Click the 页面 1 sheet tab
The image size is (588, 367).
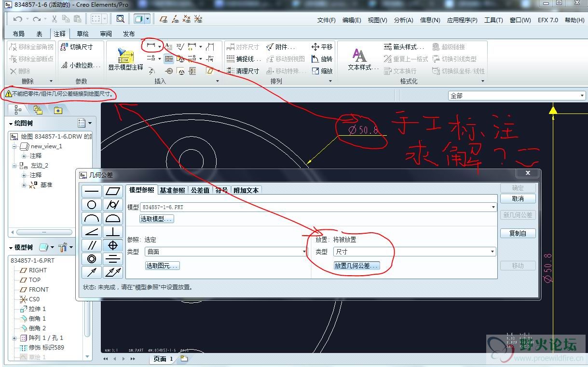[163, 359]
